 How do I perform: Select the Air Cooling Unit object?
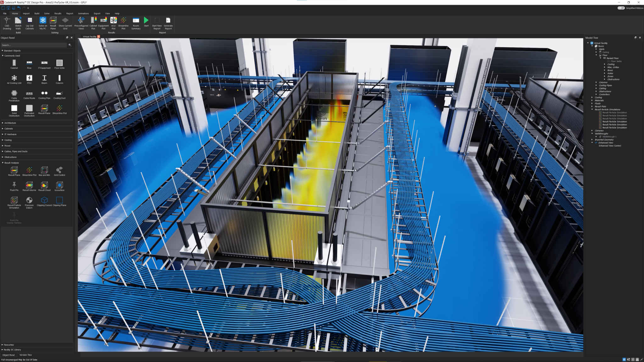click(14, 79)
